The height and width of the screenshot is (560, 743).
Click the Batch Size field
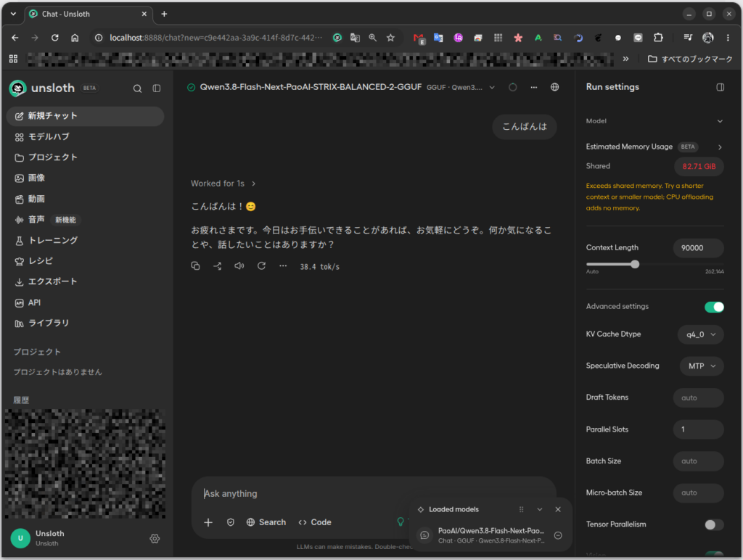(699, 461)
